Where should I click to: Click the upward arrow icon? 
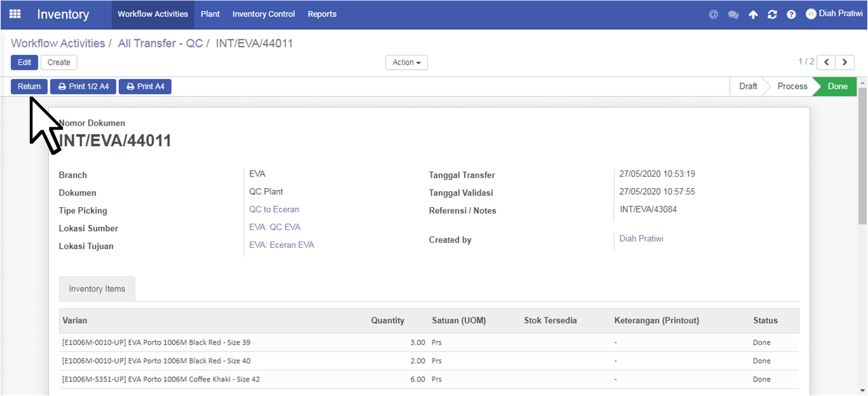753,15
